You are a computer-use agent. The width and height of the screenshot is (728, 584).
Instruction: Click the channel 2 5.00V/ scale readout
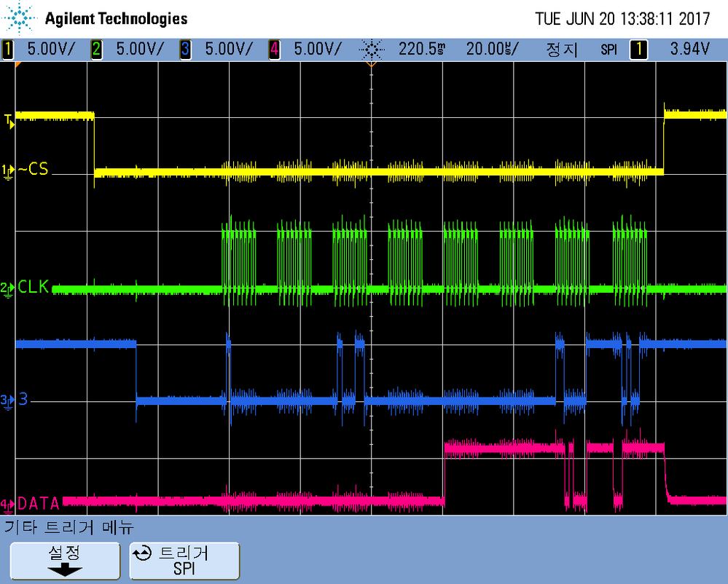pos(140,49)
